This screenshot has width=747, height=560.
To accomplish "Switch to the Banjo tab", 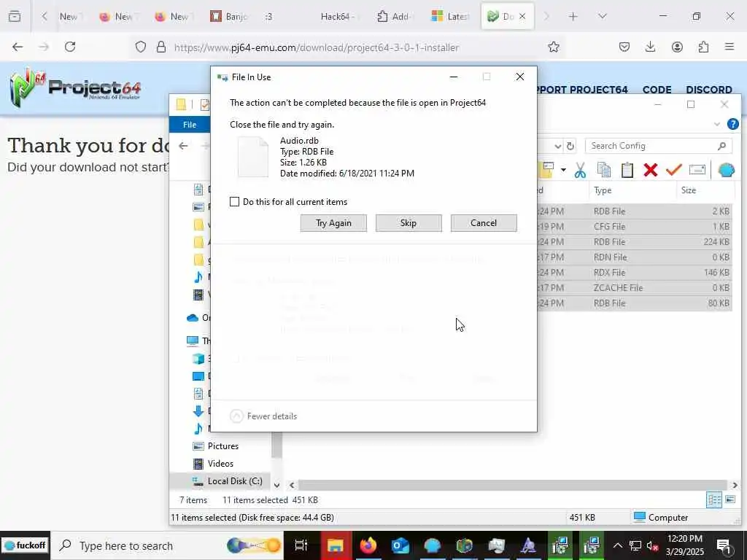I will point(229,16).
